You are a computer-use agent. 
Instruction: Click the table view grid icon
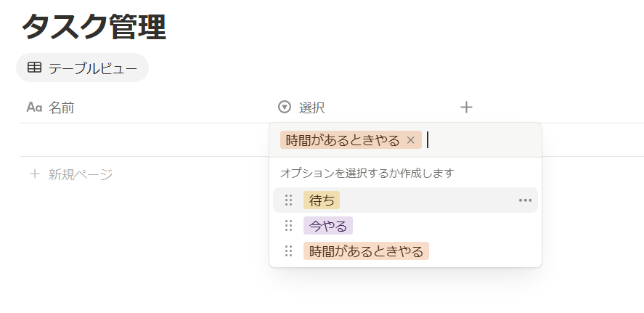(x=35, y=68)
